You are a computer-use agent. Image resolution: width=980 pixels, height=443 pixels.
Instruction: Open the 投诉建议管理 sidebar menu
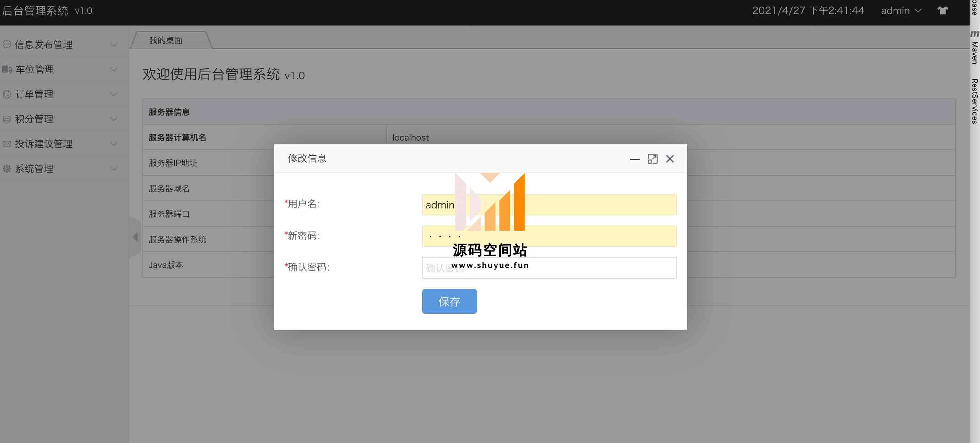64,144
